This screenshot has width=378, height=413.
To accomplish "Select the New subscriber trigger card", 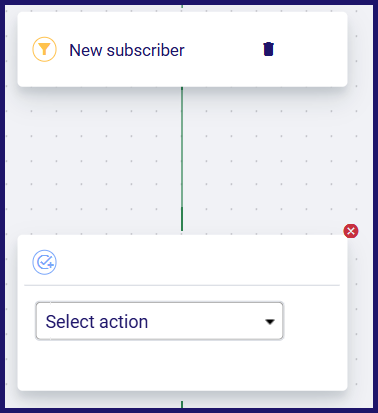I will (182, 49).
